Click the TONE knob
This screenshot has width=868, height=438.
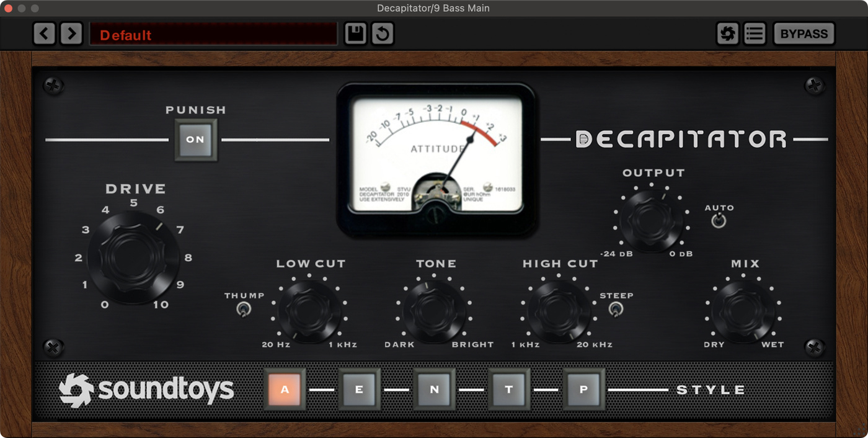click(x=435, y=311)
